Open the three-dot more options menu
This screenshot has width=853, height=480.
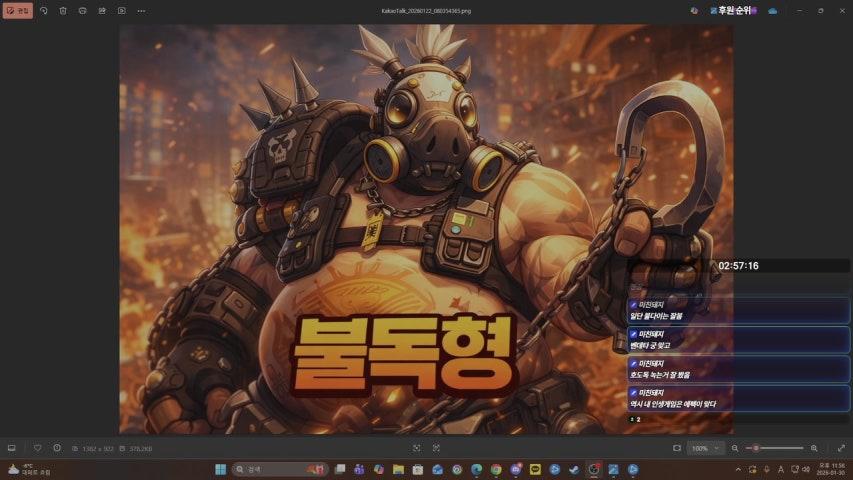pos(141,10)
